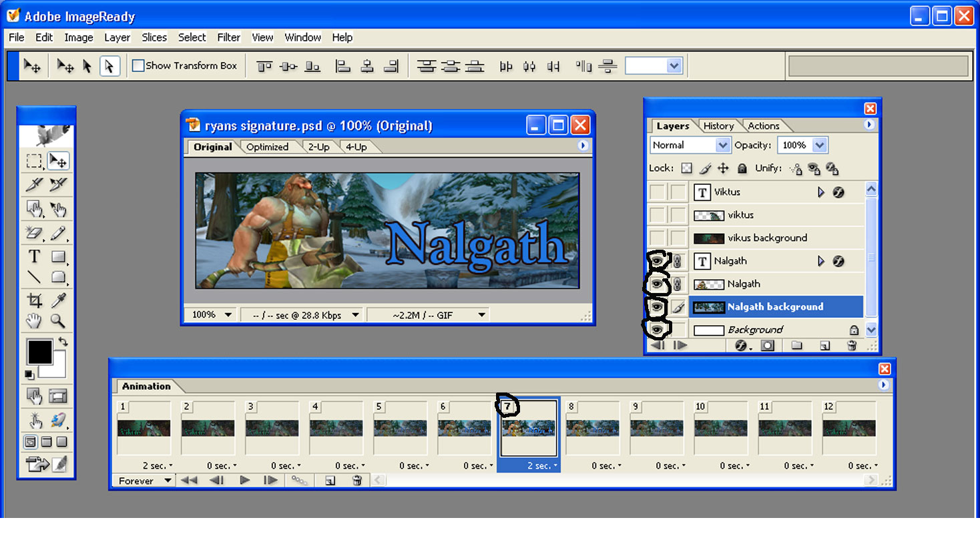Select the Line tool
Screen dimensions: 980x534
pos(34,277)
